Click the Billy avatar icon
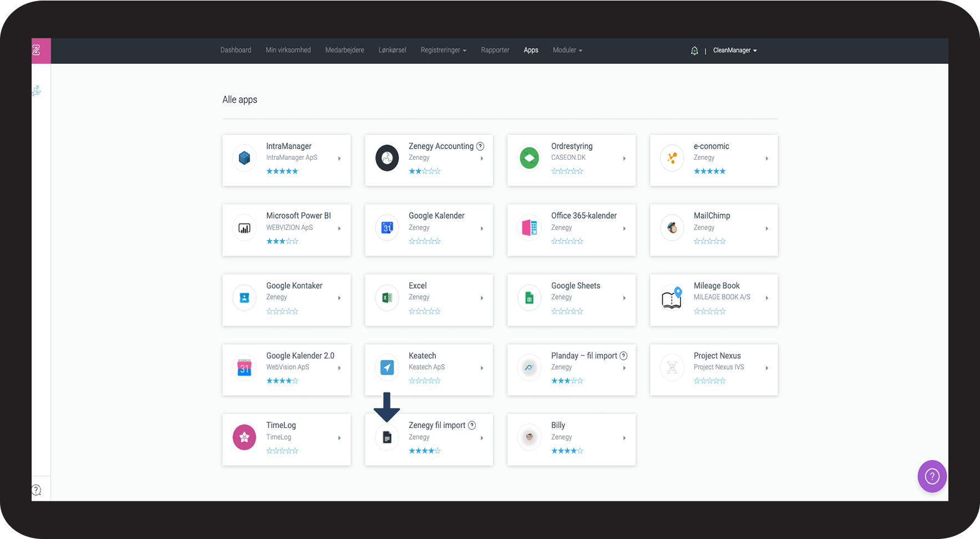 [529, 437]
